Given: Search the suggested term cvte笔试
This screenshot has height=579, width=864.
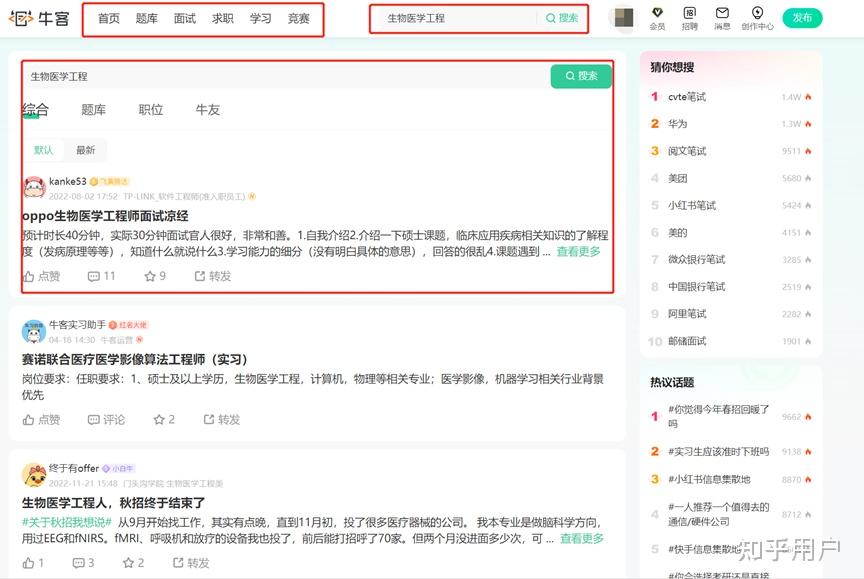Looking at the screenshot, I should coord(687,97).
